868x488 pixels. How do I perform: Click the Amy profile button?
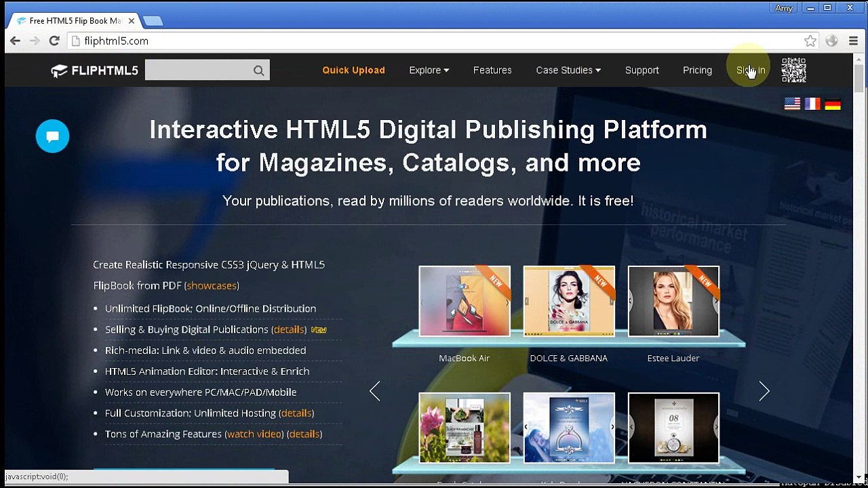(x=784, y=8)
